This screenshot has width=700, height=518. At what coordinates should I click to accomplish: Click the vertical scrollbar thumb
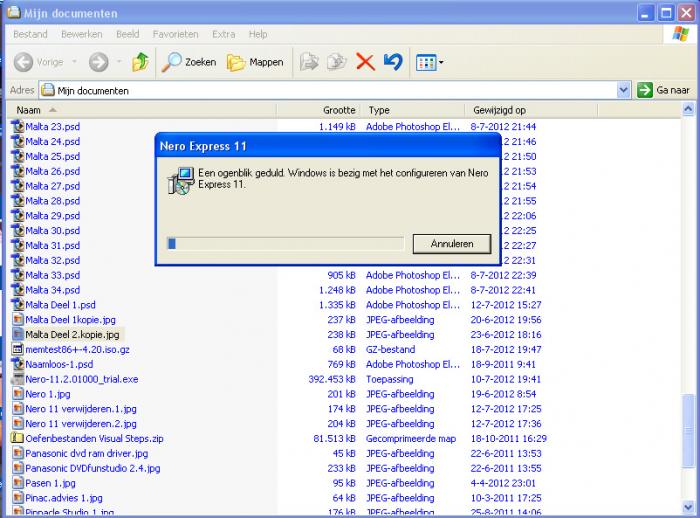click(688, 431)
